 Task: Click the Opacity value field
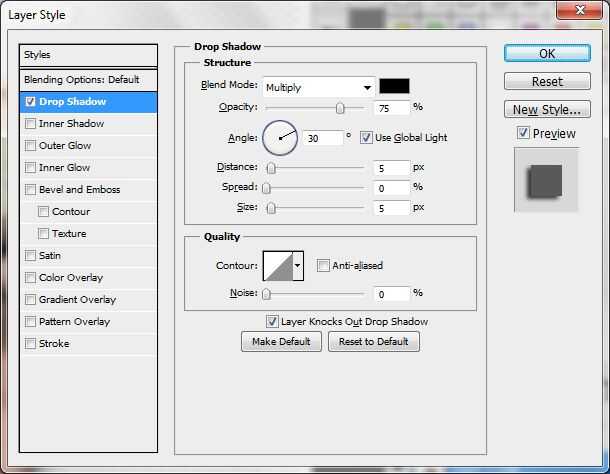pos(392,108)
